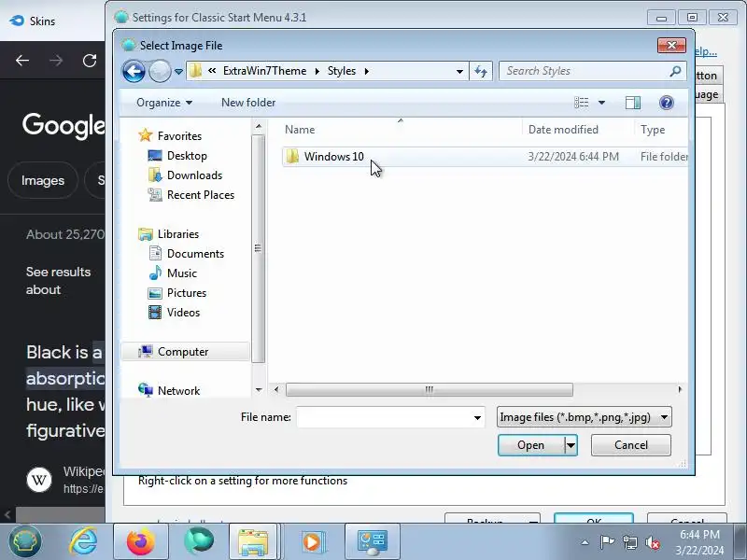The image size is (747, 560).
Task: Sort by the Type column header
Action: 653,130
